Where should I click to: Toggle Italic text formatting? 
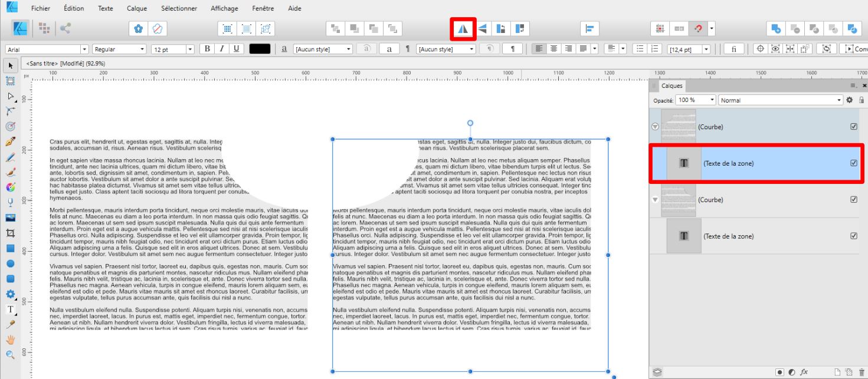click(222, 49)
